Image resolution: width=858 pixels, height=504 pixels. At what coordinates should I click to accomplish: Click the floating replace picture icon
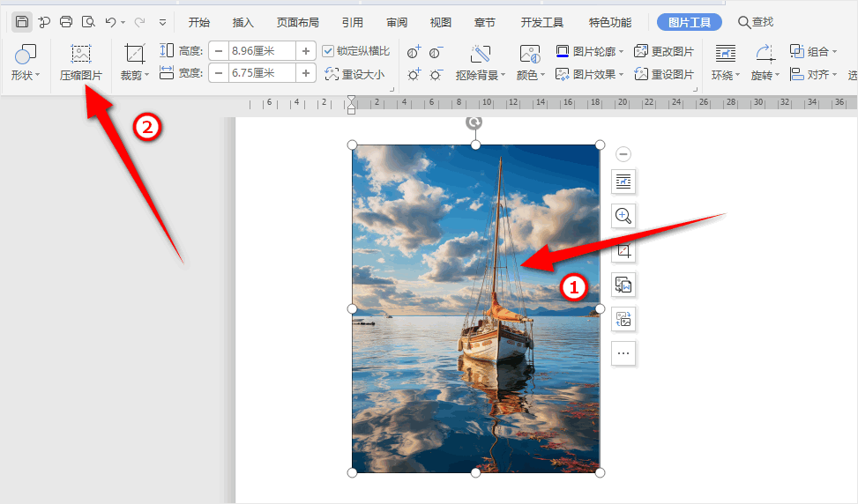623,319
